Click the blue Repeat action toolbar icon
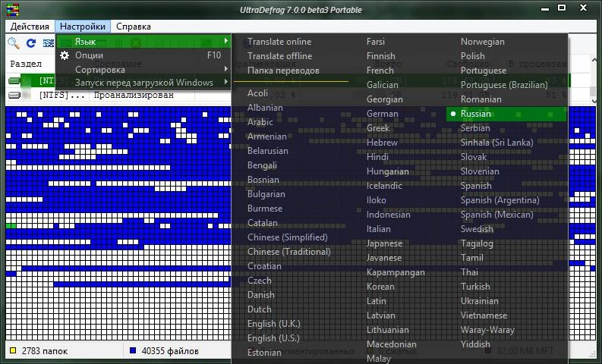This screenshot has width=602, height=364. (x=31, y=43)
